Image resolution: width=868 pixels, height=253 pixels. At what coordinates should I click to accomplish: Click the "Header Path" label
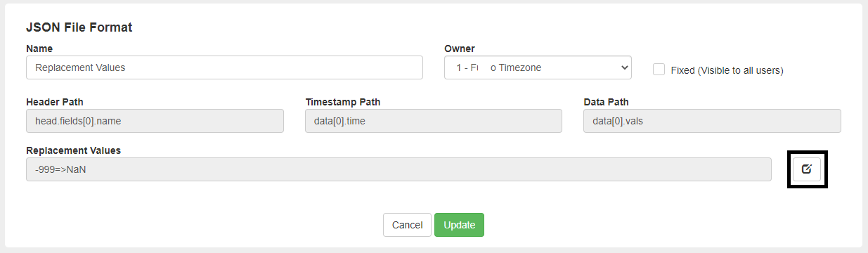(55, 102)
